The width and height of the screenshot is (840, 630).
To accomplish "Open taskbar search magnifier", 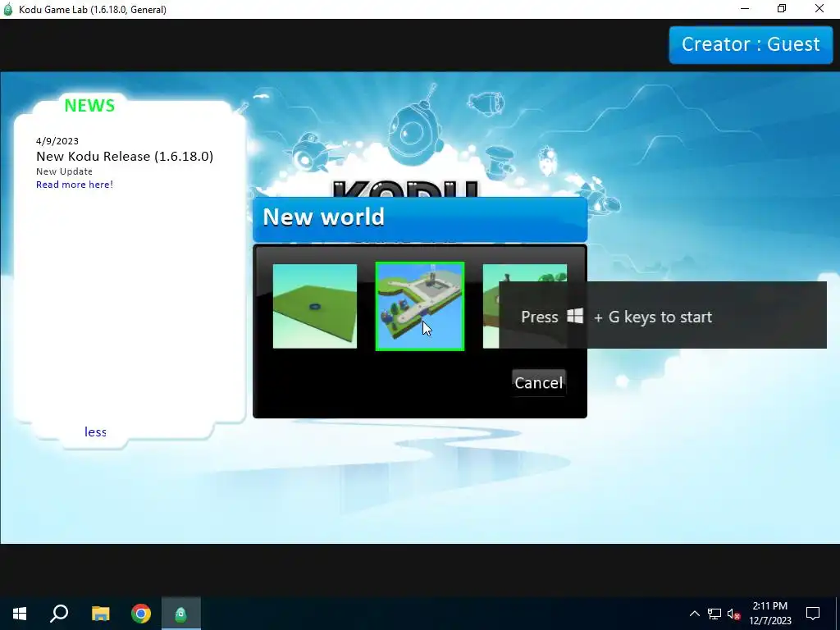I will click(59, 614).
